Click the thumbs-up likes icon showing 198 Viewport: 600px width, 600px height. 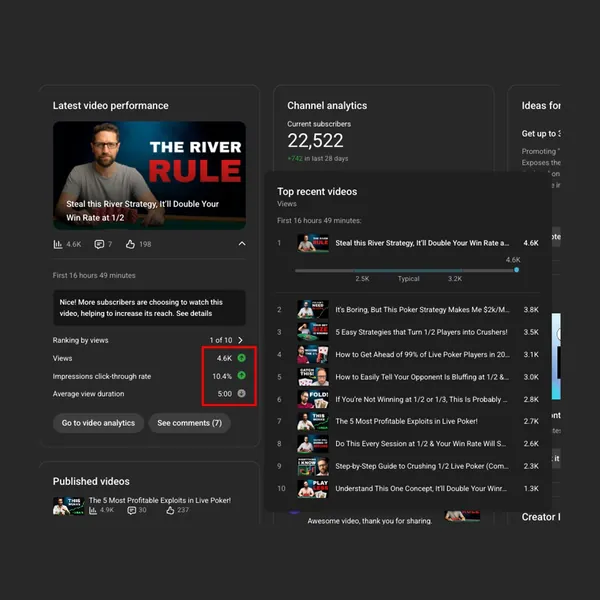[x=130, y=244]
